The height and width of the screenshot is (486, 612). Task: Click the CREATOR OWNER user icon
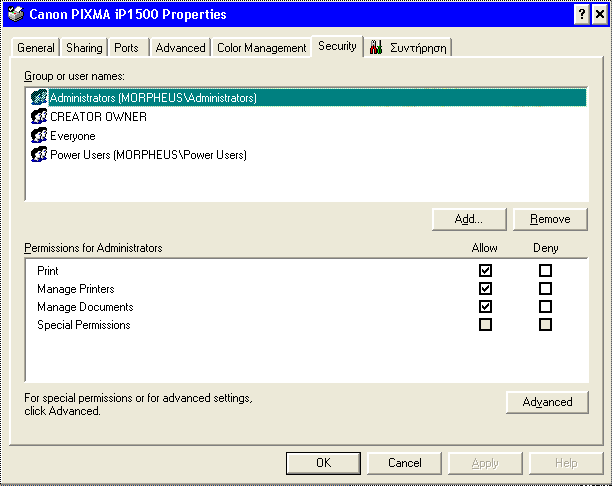click(x=39, y=116)
